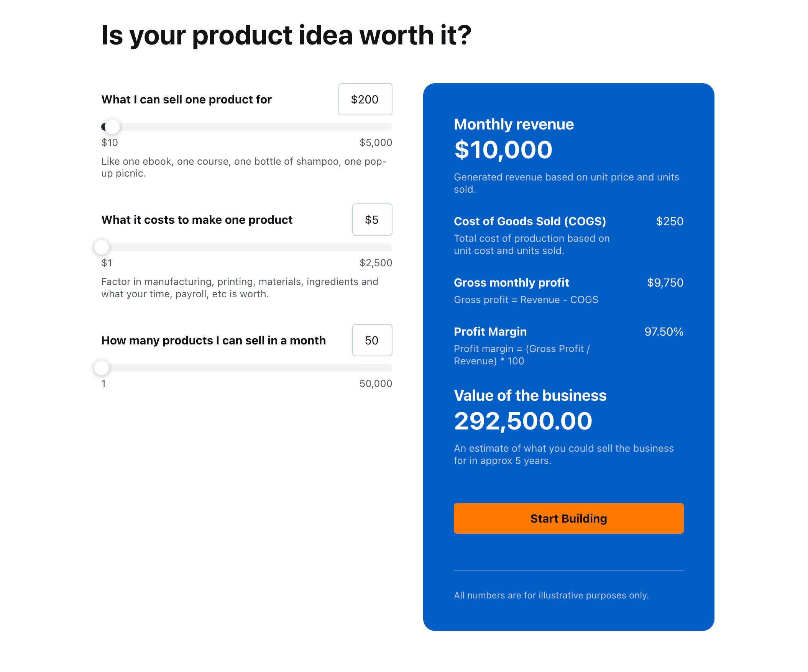Image resolution: width=808 pixels, height=672 pixels.
Task: Click the selling price slider handle
Action: [112, 126]
